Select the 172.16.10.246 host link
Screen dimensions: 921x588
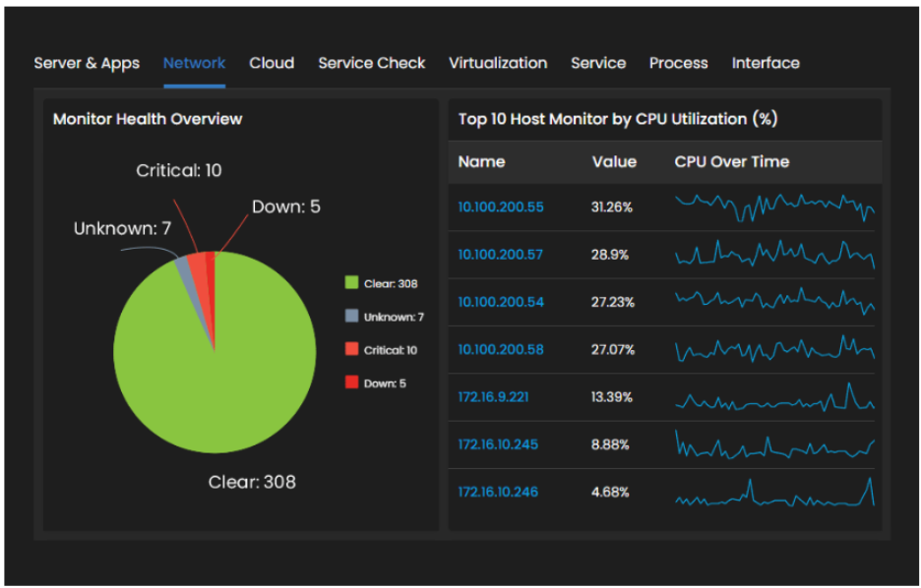pos(498,493)
